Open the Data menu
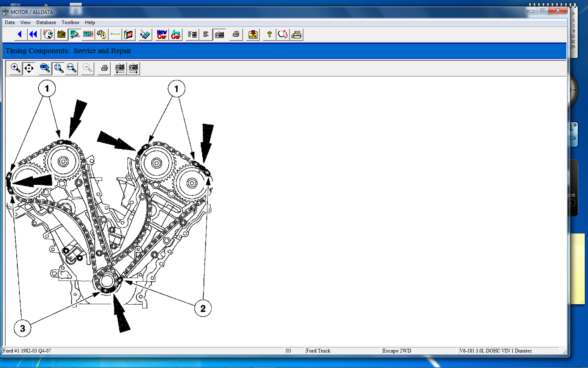588x368 pixels. (x=10, y=22)
